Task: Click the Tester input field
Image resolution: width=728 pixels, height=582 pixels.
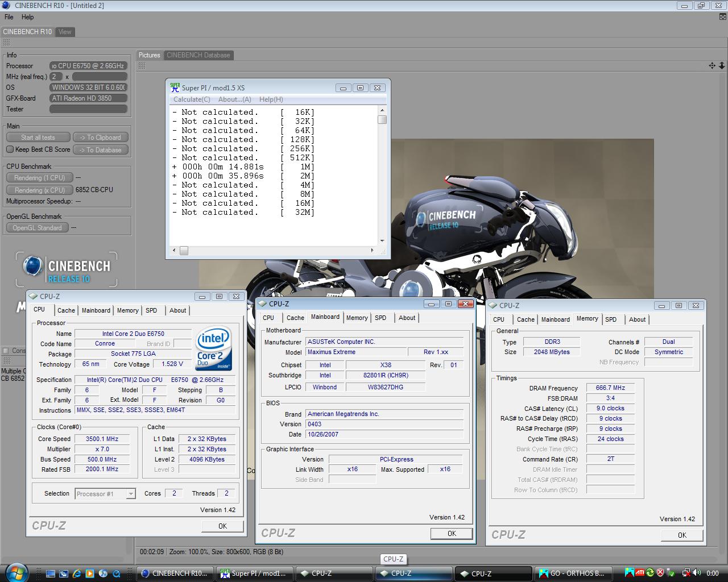Action: tap(88, 109)
